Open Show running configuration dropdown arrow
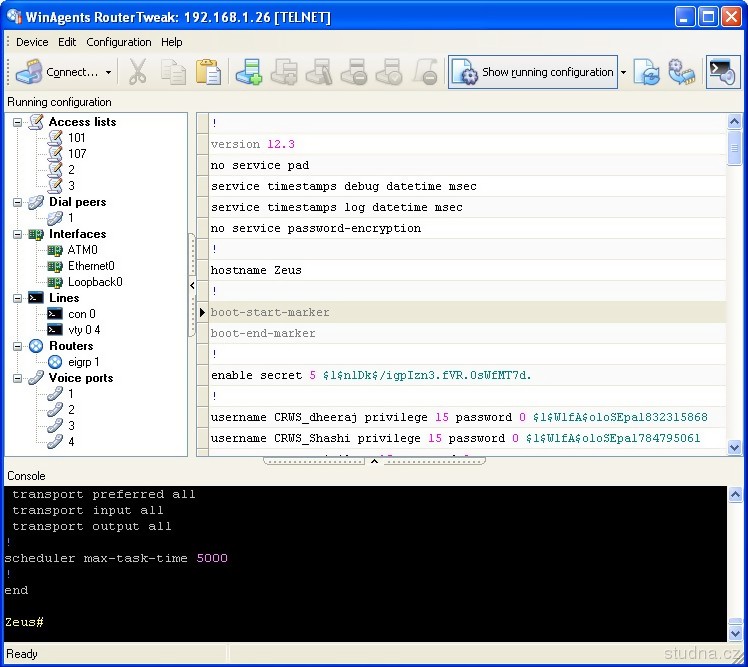The image size is (748, 667). point(623,72)
